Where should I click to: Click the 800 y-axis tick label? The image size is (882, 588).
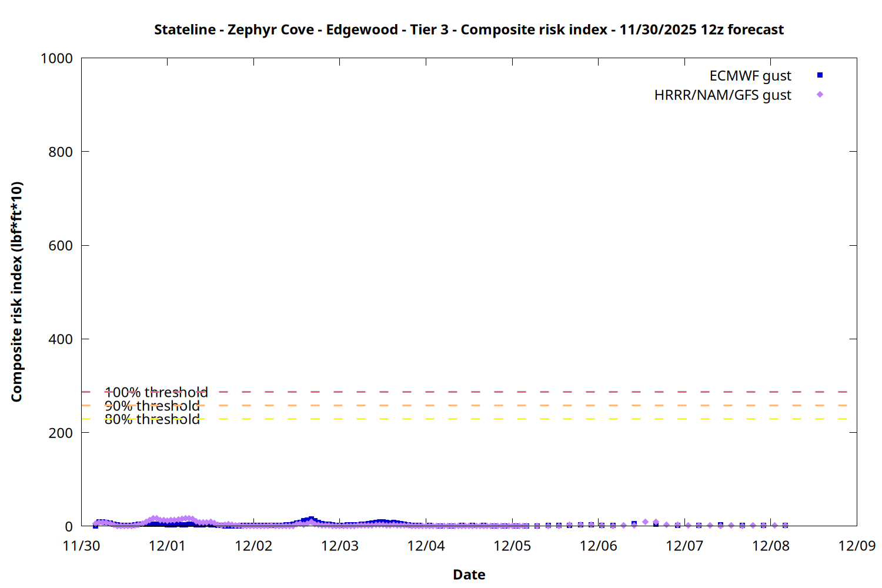61,152
